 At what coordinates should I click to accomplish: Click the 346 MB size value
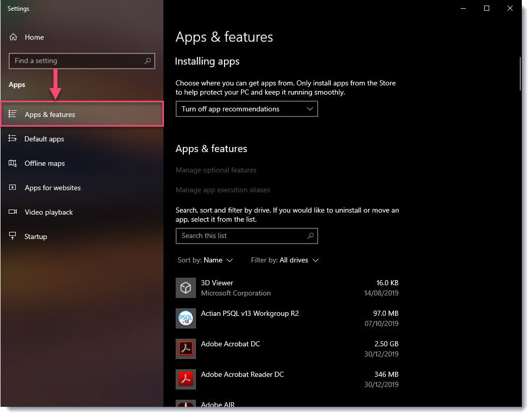[386, 375]
